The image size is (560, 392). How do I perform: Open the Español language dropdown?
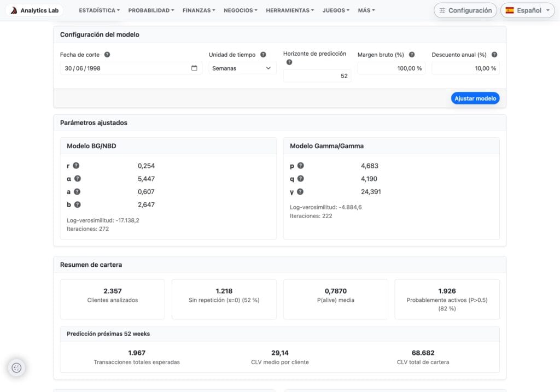tap(528, 10)
